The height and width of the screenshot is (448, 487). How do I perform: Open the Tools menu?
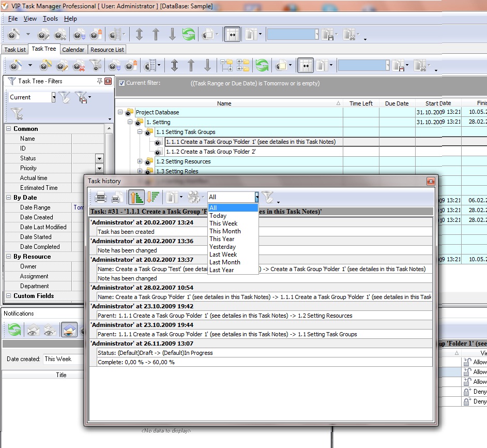click(50, 19)
